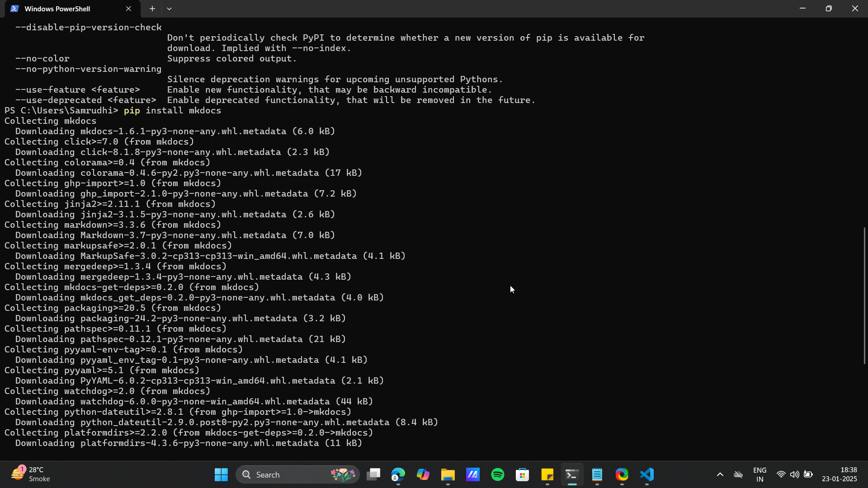
Task: Open Wi-Fi network settings icon
Action: 781,474
